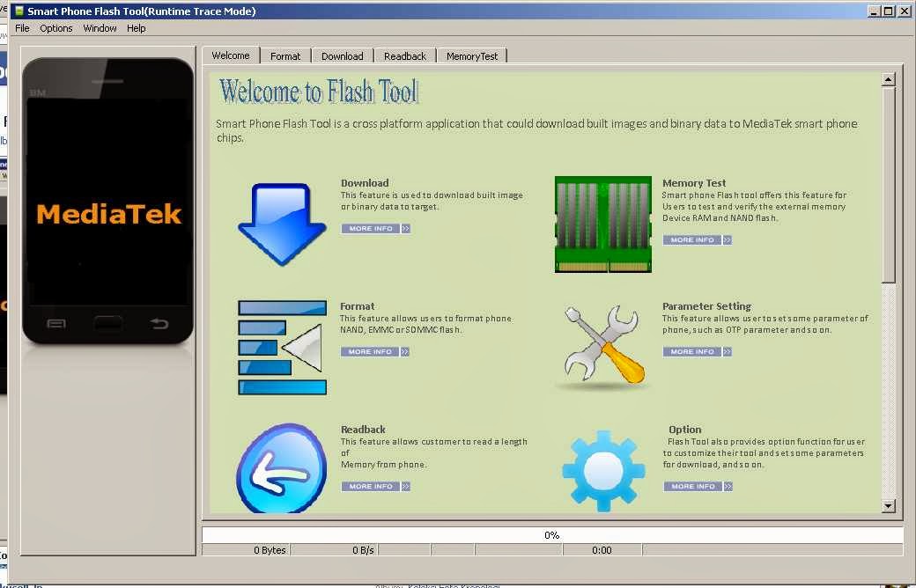Open the Download tab
The width and height of the screenshot is (916, 588).
click(x=342, y=55)
